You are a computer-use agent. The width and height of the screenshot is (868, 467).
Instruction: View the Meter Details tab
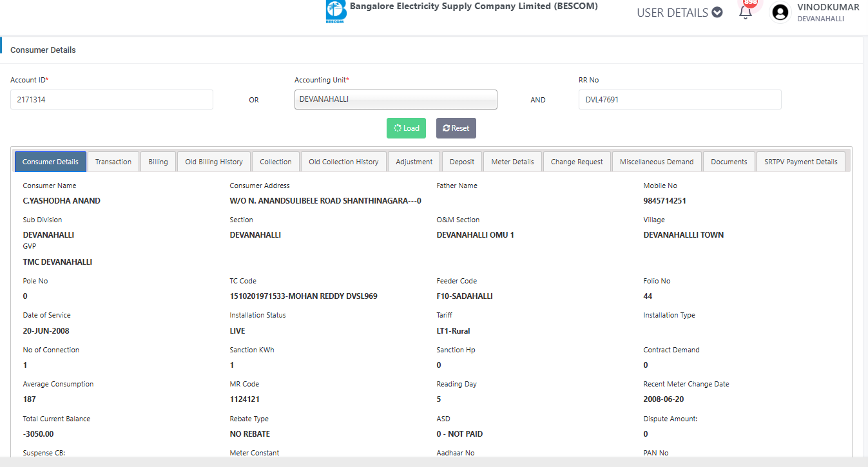(x=512, y=162)
